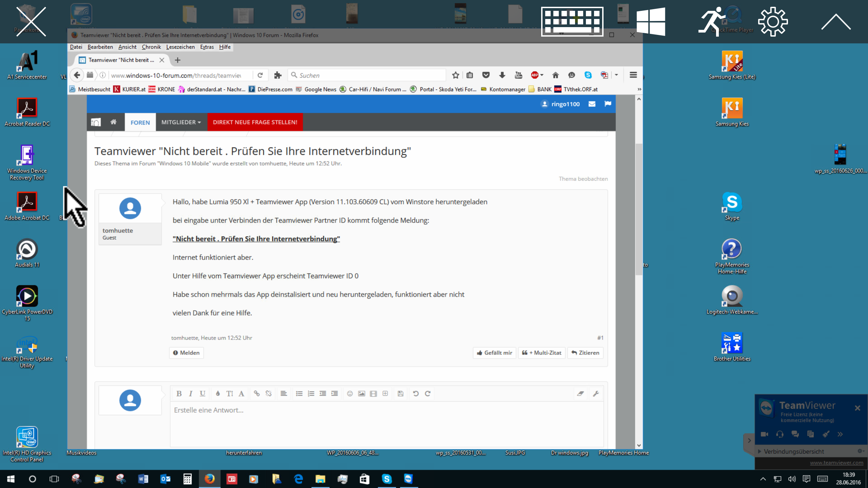Click the save draft floppy icon
This screenshot has height=488, width=868.
400,393
